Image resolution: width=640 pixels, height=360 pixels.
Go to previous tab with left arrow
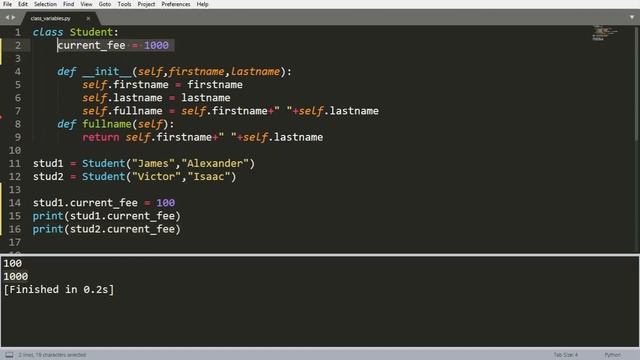coord(7,18)
